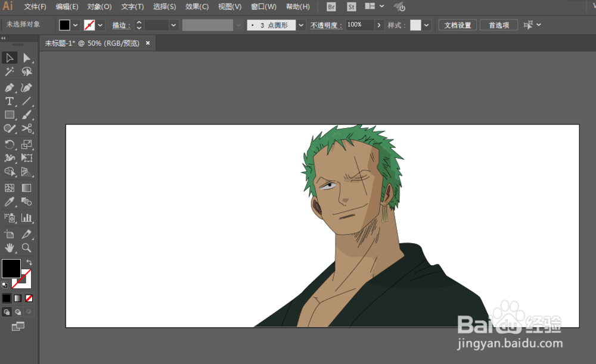Click the 首选项 button
Viewport: 596px width, 364px height.
(498, 25)
